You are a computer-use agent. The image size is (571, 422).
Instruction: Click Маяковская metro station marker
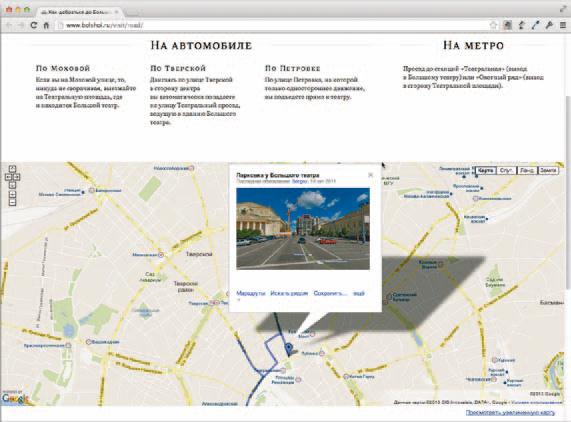coord(161,255)
